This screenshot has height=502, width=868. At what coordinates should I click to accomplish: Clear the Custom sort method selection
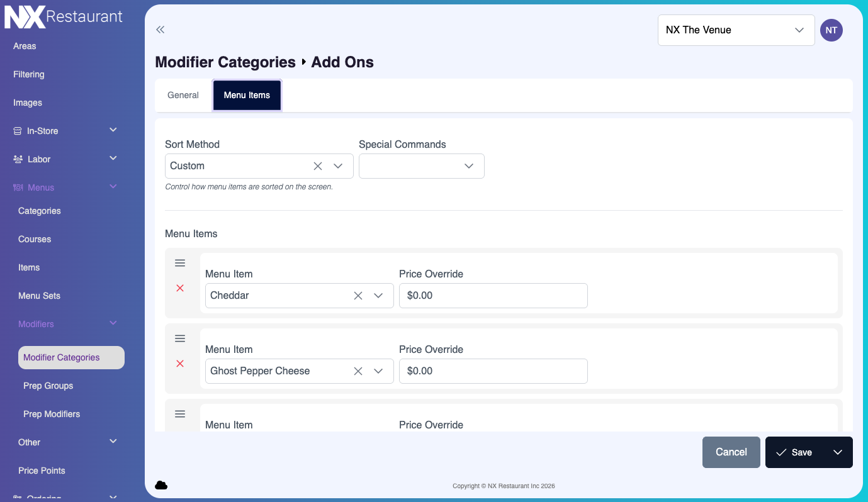point(318,166)
